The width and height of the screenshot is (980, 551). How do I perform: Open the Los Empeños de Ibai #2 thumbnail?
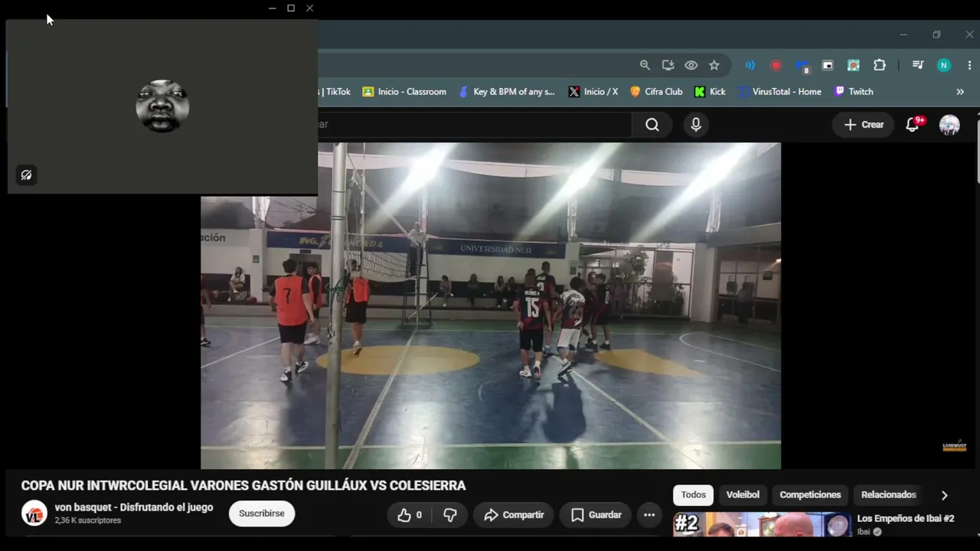[762, 525]
